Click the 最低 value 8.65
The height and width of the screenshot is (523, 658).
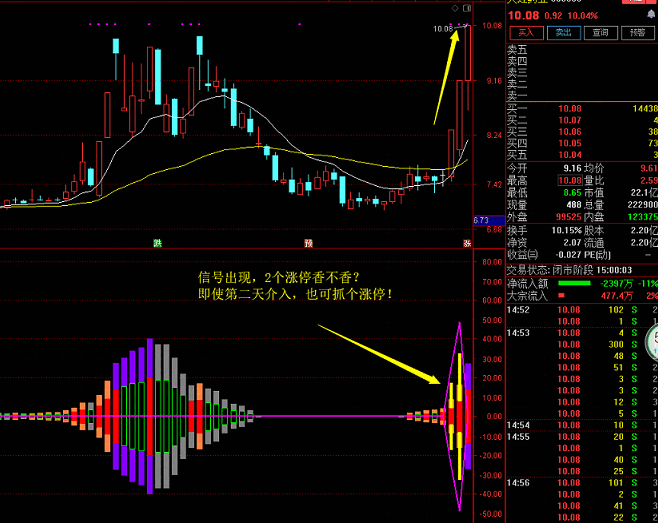(572, 193)
